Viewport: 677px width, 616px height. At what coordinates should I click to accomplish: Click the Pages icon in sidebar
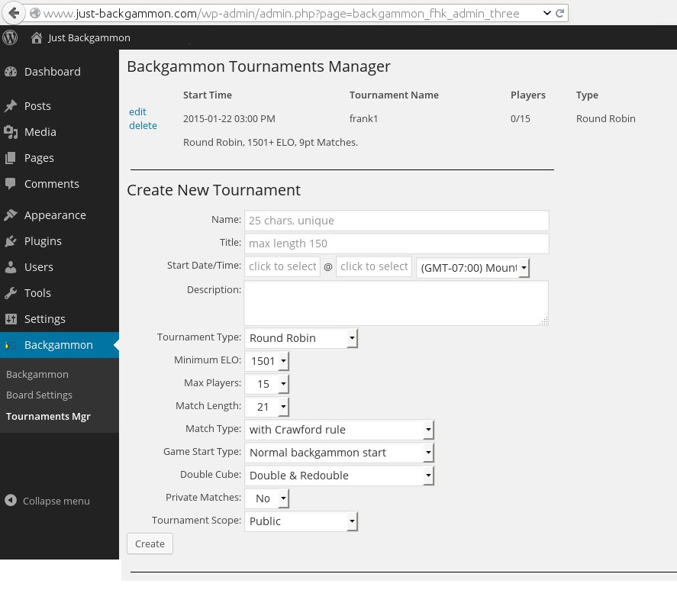click(x=11, y=158)
